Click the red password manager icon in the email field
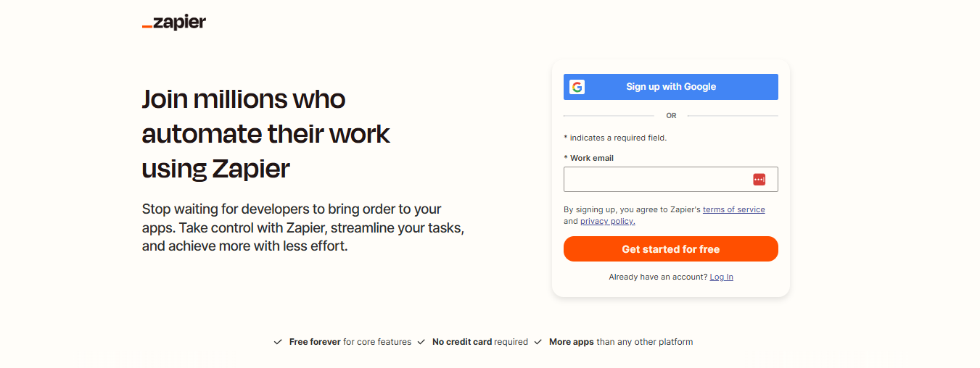Image resolution: width=980 pixels, height=368 pixels. (759, 180)
